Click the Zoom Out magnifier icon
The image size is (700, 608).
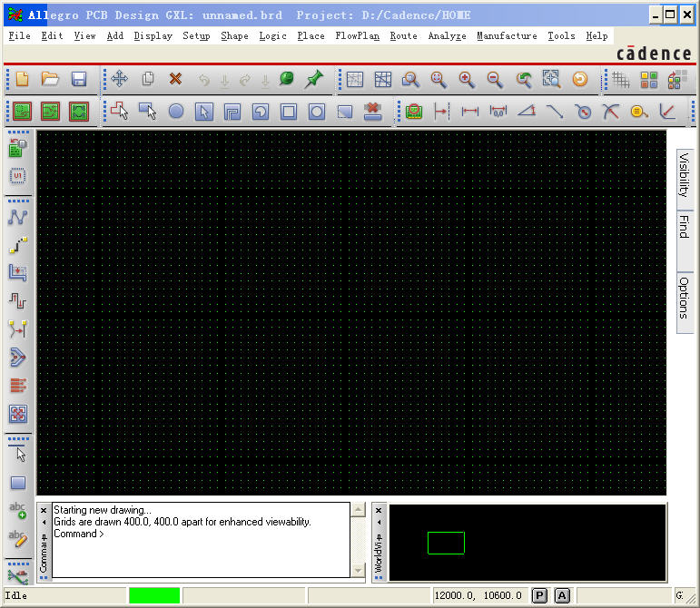tap(495, 79)
